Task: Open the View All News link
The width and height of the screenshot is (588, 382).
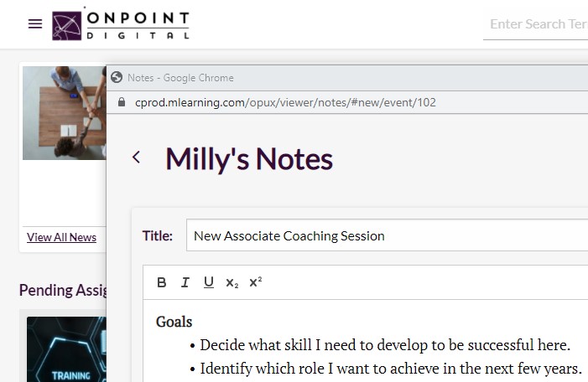Action: (61, 237)
